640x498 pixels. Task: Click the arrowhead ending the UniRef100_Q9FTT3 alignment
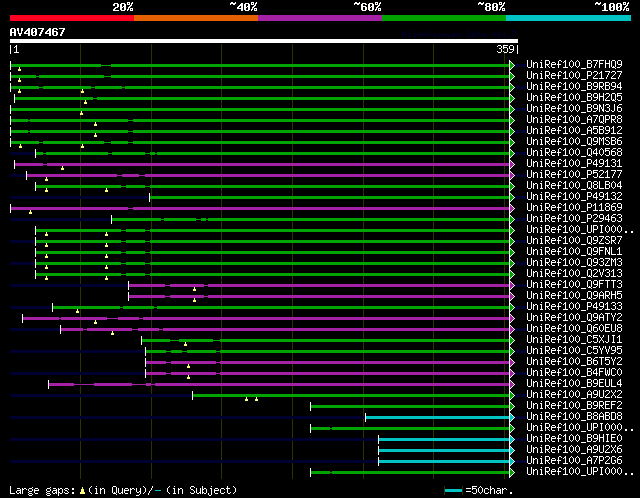(x=512, y=285)
